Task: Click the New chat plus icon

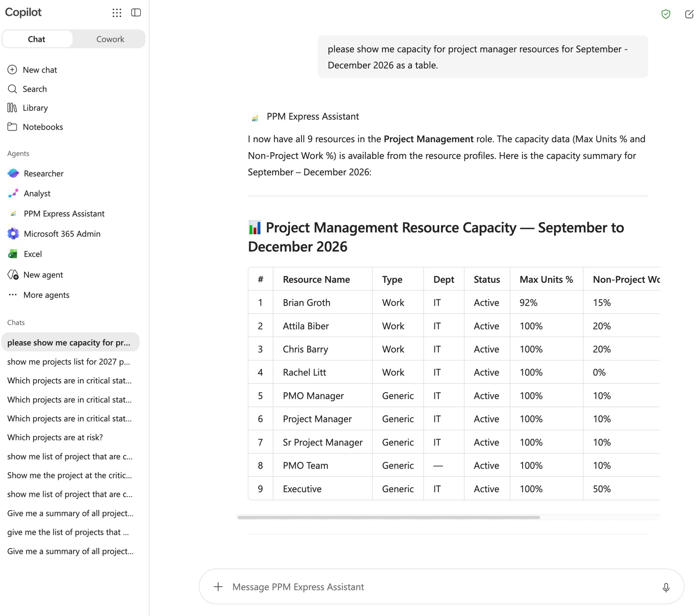Action: (x=12, y=70)
